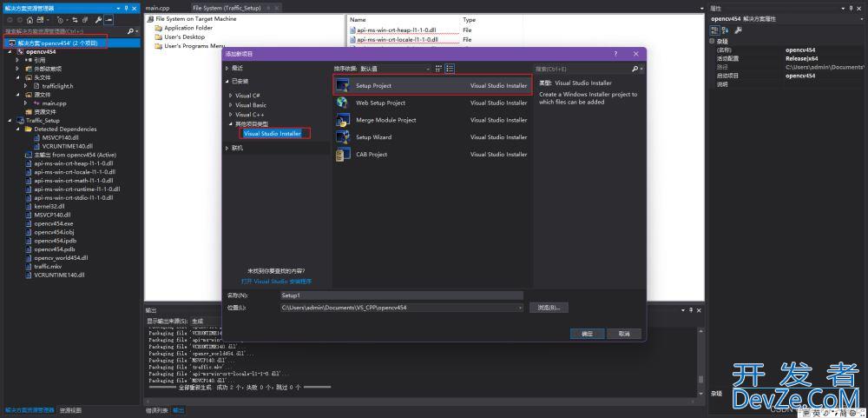Viewport: 868px width, 418px height.
Task: Switch dialog to small icons view
Action: 438,68
